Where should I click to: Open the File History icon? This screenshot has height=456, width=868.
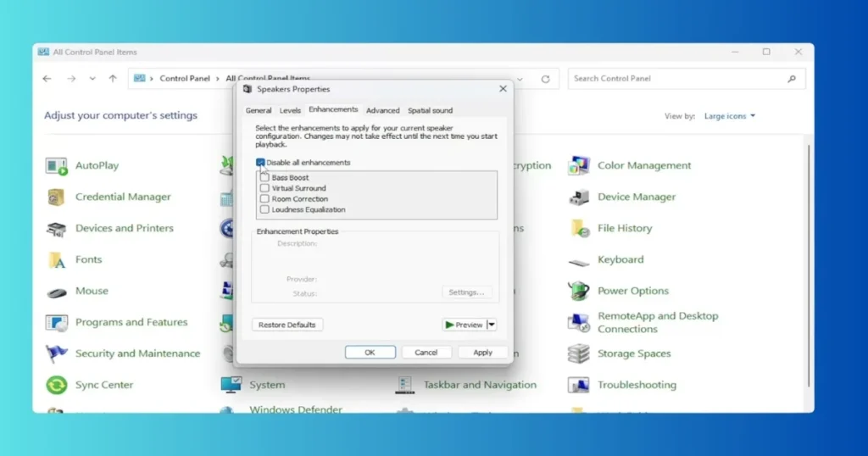point(578,228)
